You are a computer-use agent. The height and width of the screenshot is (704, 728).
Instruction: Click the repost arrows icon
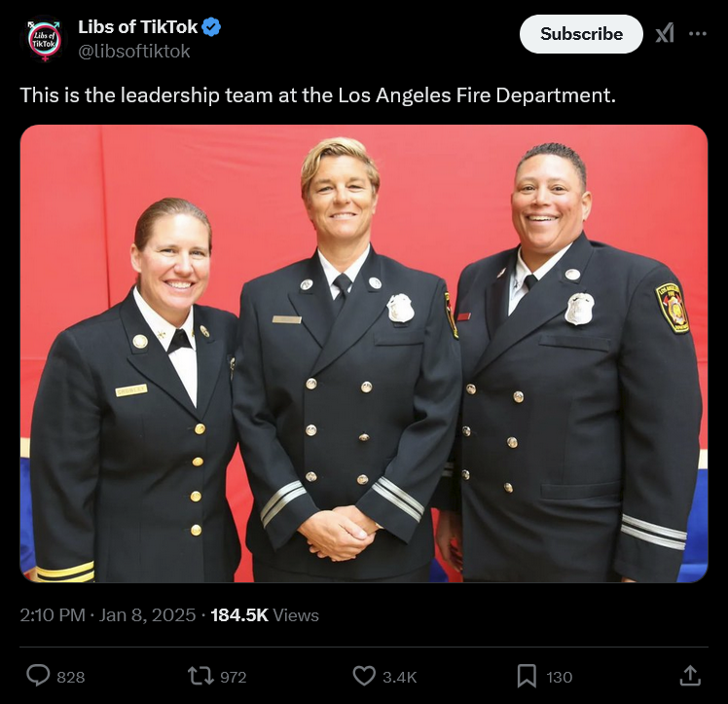(x=200, y=676)
